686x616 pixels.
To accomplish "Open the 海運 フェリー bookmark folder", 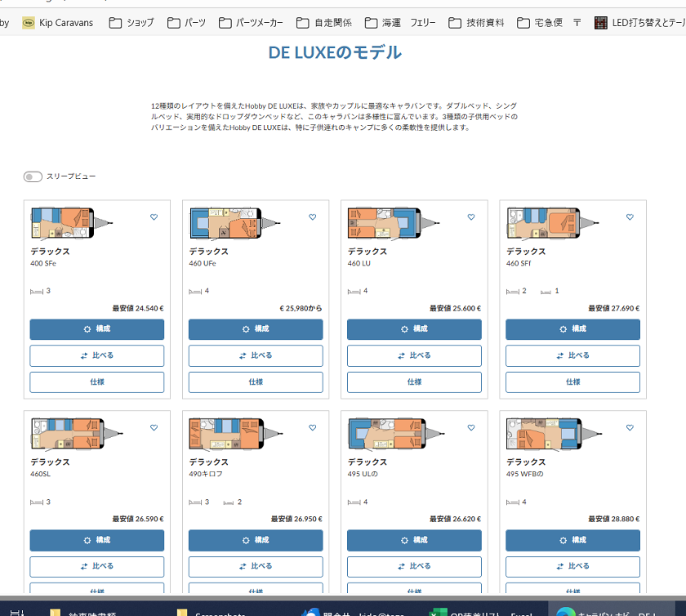I will 400,23.
